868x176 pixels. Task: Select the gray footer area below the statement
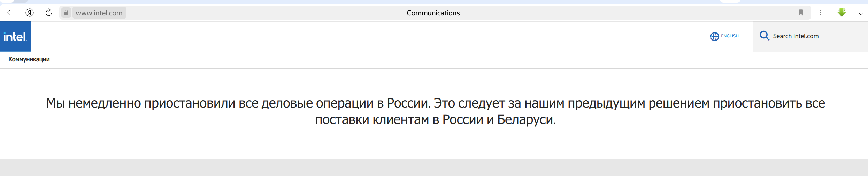434,168
